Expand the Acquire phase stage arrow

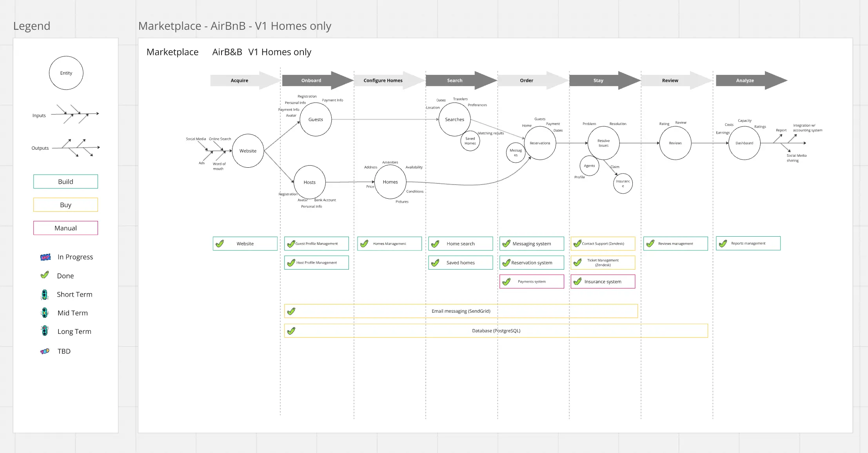(238, 80)
